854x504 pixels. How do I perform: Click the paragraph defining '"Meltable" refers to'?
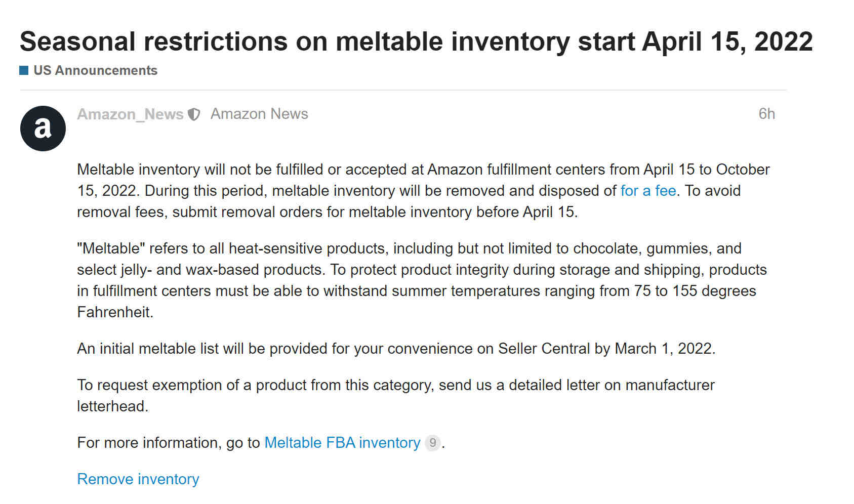click(422, 280)
